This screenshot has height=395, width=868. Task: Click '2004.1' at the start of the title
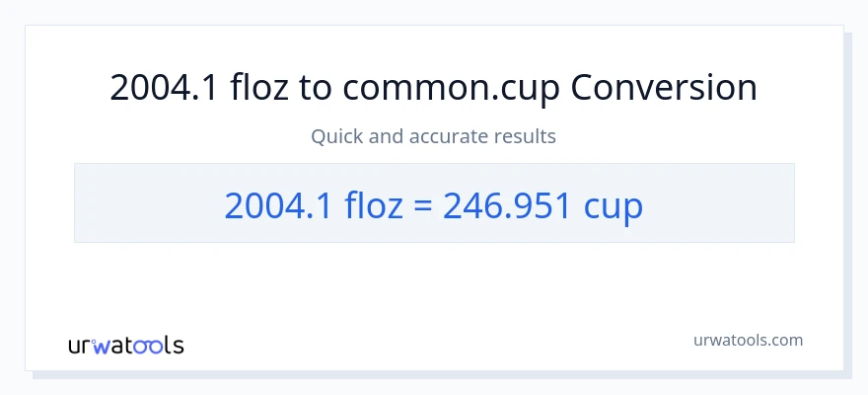click(x=165, y=89)
